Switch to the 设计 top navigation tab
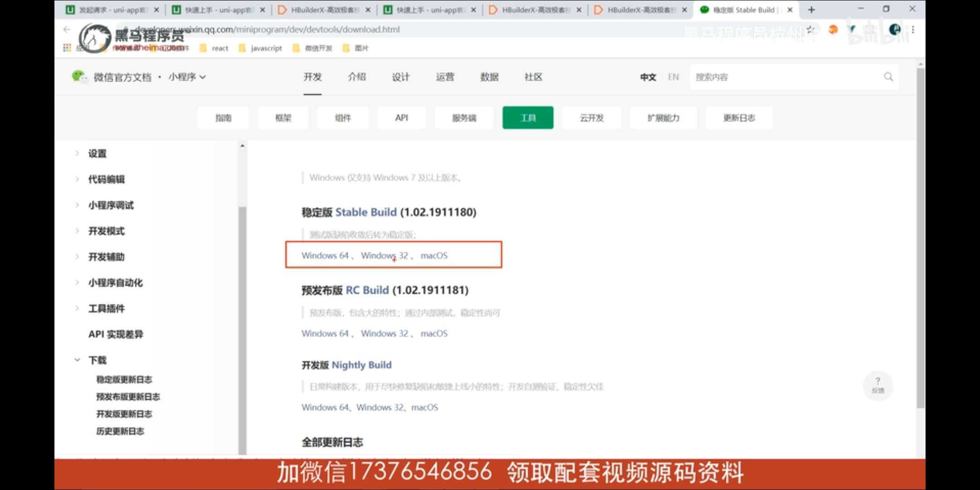The image size is (980, 490). tap(401, 77)
